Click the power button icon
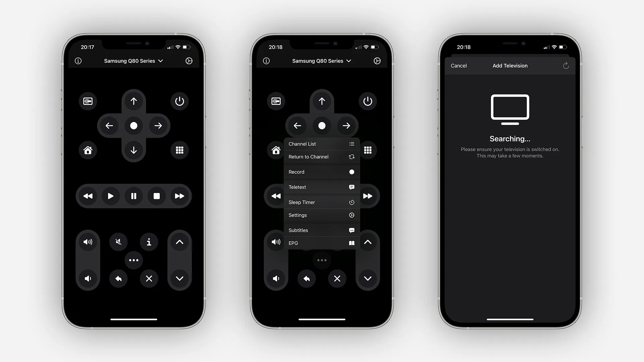This screenshot has width=644, height=362. [x=179, y=101]
